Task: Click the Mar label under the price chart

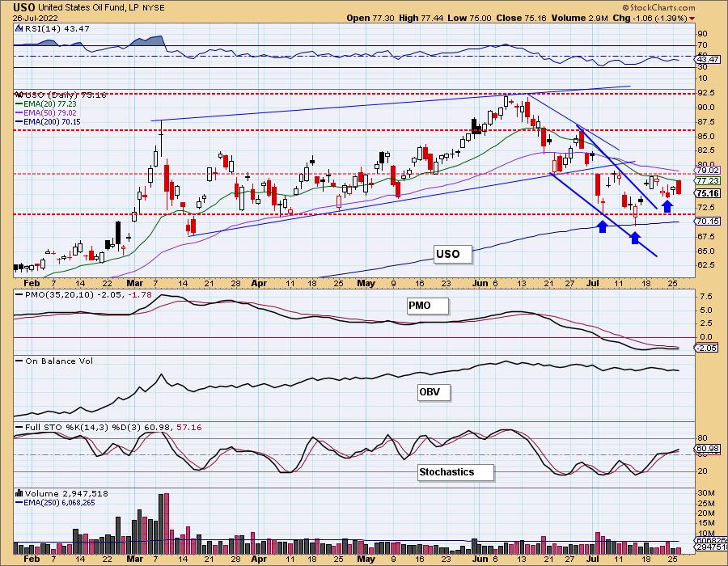Action: click(x=134, y=283)
